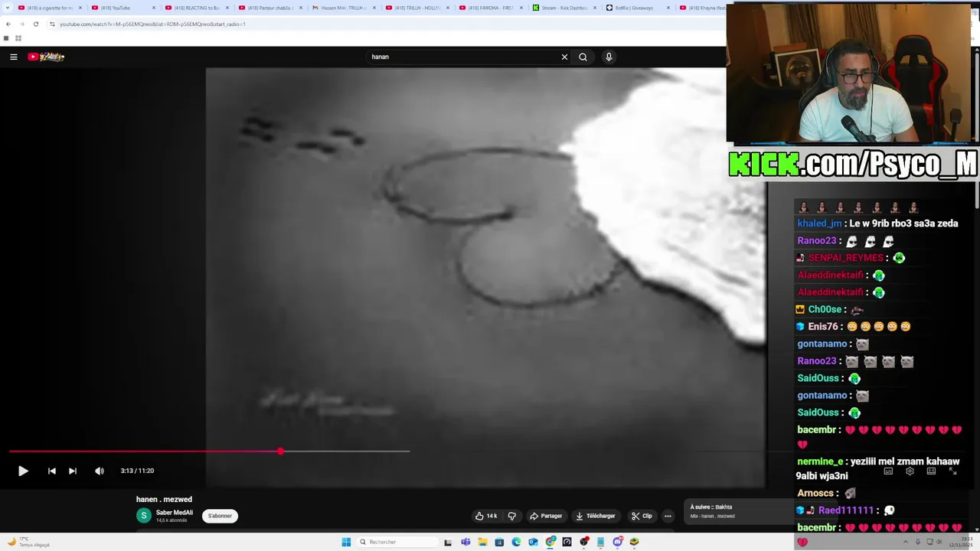Subscribe using the S'abonner button

[220, 516]
